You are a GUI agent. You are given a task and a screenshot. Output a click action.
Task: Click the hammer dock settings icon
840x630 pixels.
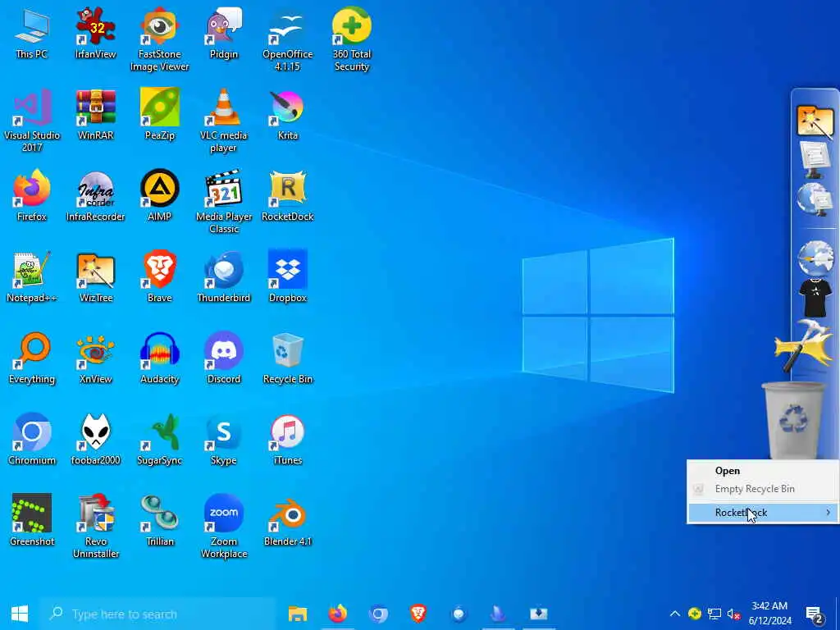pyautogui.click(x=804, y=345)
